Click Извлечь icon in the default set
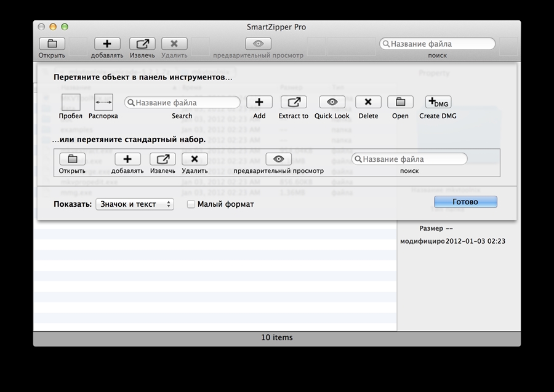 163,159
